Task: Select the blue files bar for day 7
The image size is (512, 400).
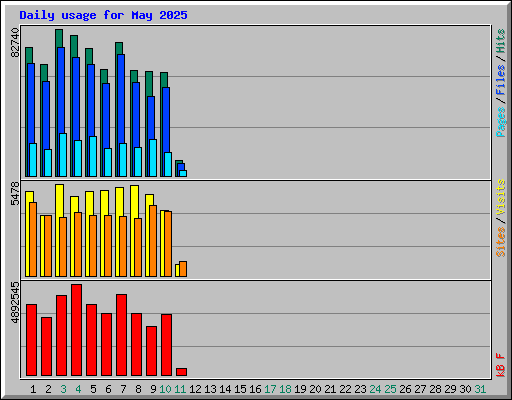Action: click(x=121, y=100)
